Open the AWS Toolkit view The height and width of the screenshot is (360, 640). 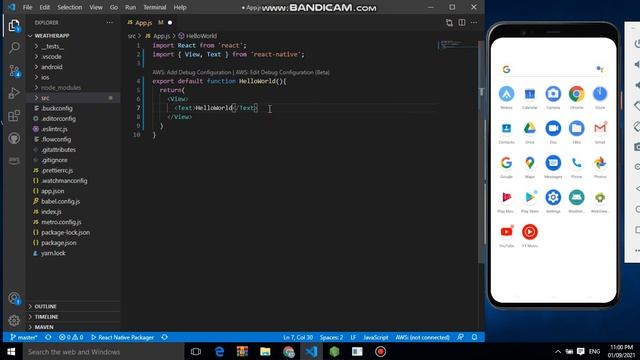[x=14, y=161]
